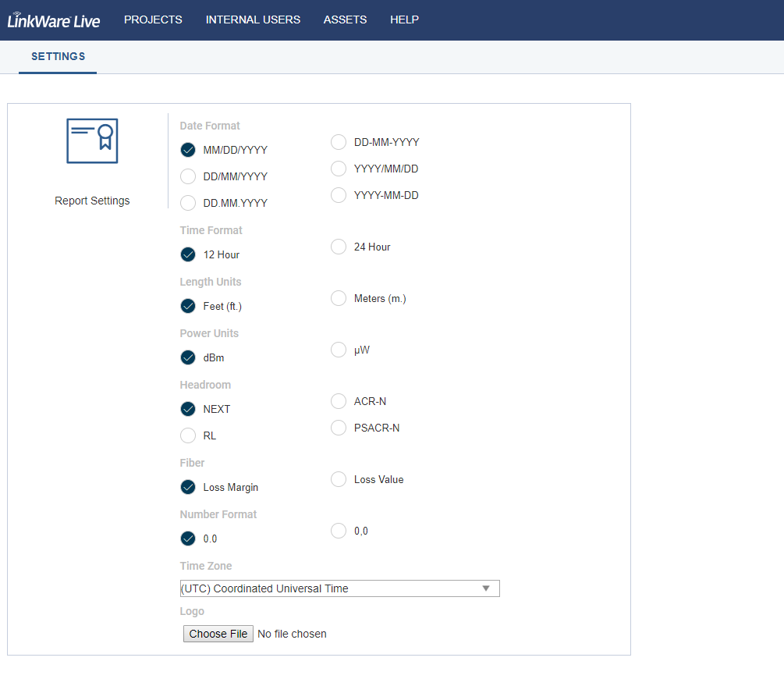Open the ASSETS menu
This screenshot has width=784, height=686.
point(345,20)
